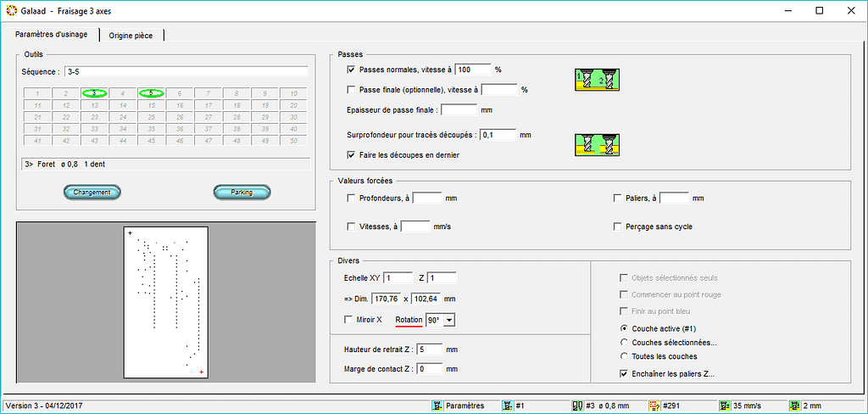Enable forced Profondeurs checkbox
This screenshot has height=414, width=868.
(x=351, y=198)
